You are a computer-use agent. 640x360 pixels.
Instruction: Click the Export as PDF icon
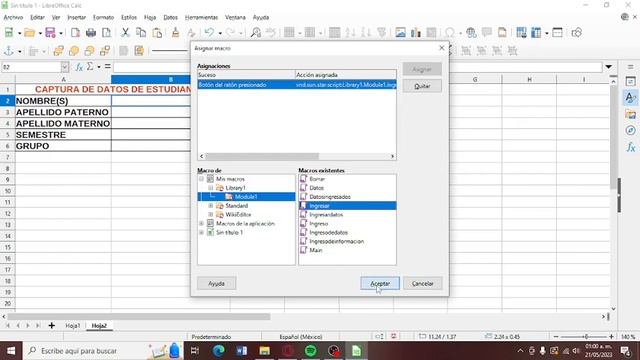pos(75,33)
